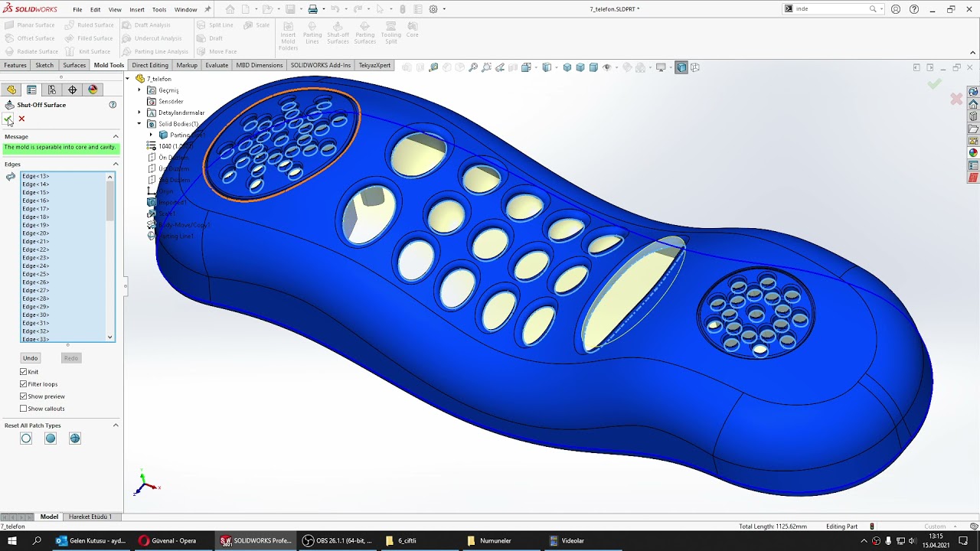The width and height of the screenshot is (980, 551).
Task: Open the Hide/Show Items eye icon
Action: point(607,67)
